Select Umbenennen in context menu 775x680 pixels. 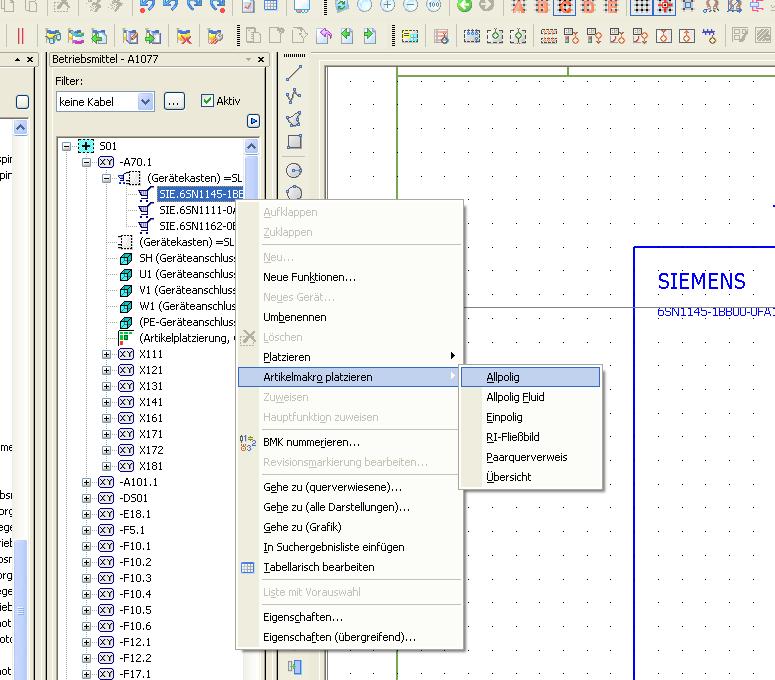[294, 317]
